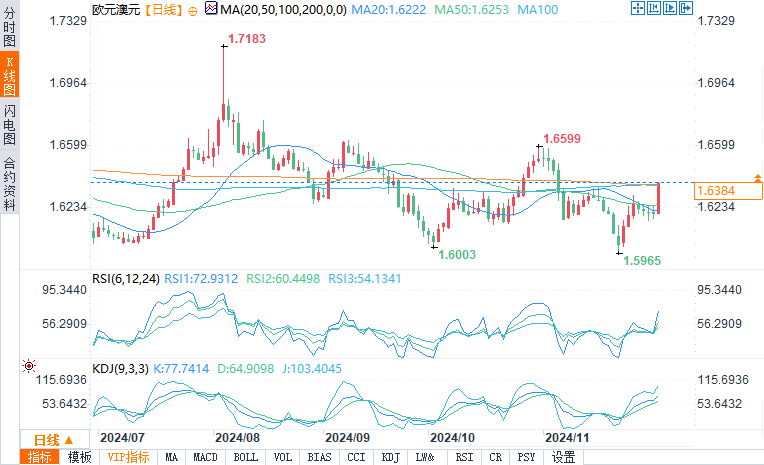Click 2024/11 date axis label

567,438
